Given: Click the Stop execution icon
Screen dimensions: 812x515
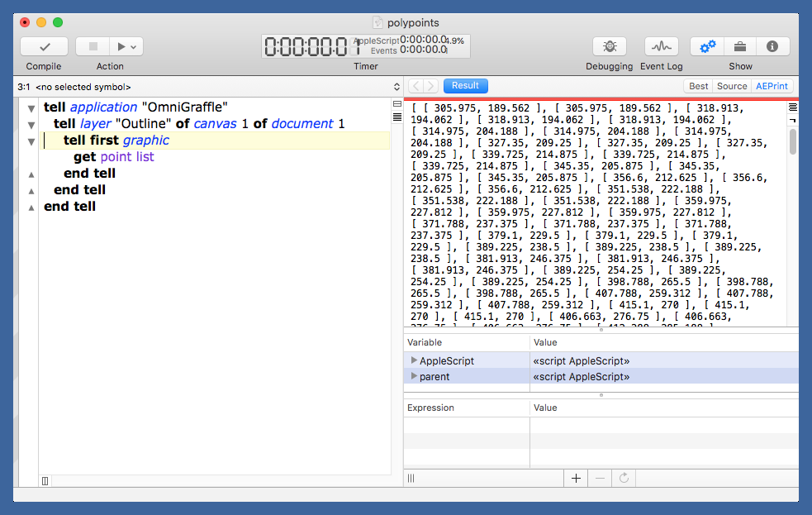Looking at the screenshot, I should pos(92,46).
